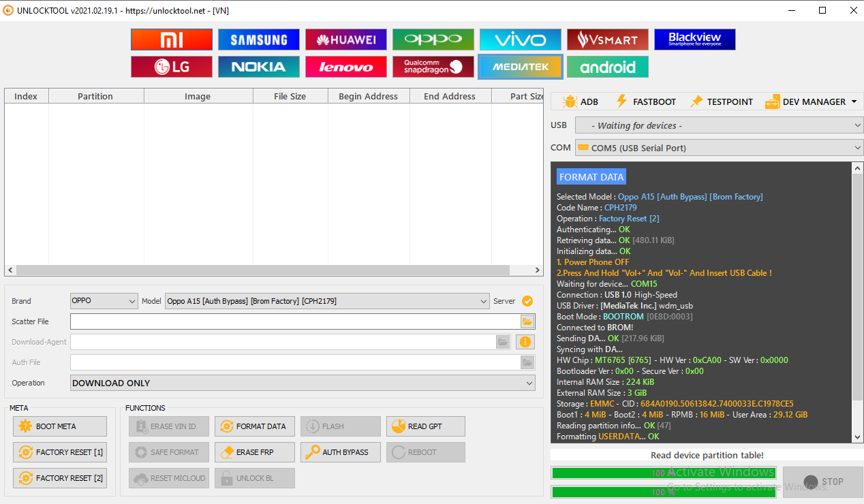This screenshot has width=864, height=504.
Task: Click the BOOT META button
Action: click(60, 426)
